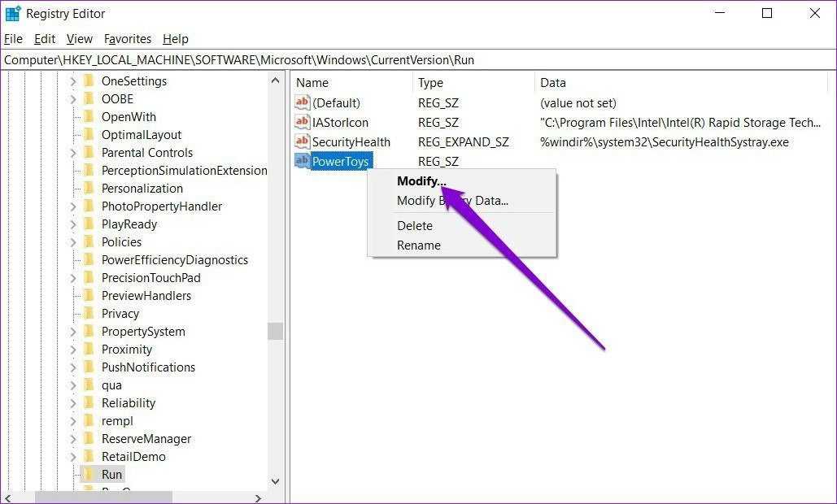Click the OOBE folder icon
This screenshot has width=837, height=504.
pyautogui.click(x=89, y=98)
